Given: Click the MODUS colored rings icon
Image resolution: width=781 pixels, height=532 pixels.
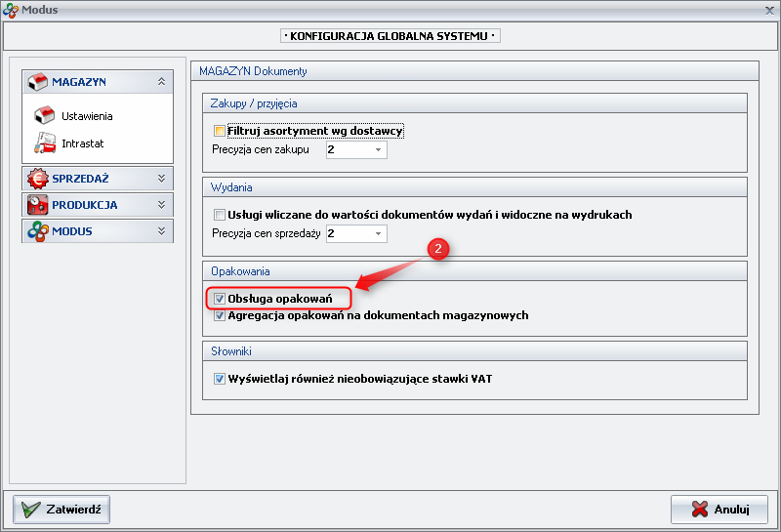Looking at the screenshot, I should pos(38,231).
